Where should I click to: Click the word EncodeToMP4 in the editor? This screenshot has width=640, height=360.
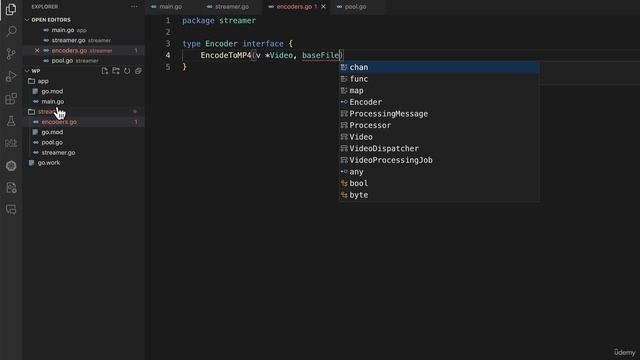coord(226,55)
